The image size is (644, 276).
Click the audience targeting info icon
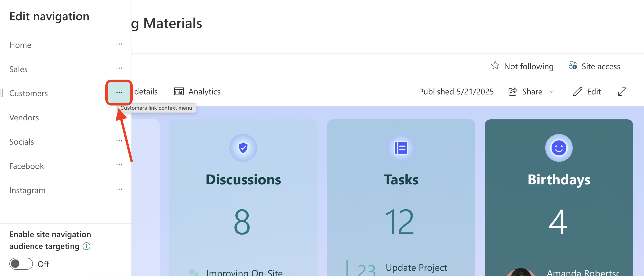pos(87,246)
